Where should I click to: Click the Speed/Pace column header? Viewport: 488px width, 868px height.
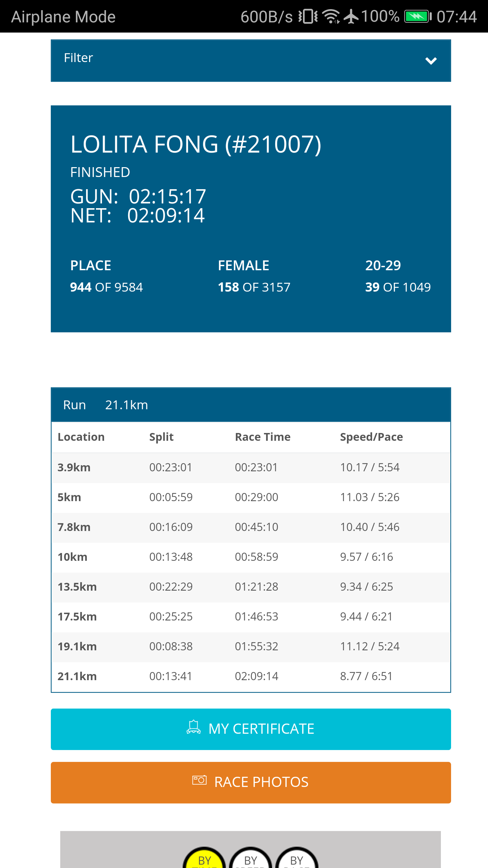pos(371,437)
